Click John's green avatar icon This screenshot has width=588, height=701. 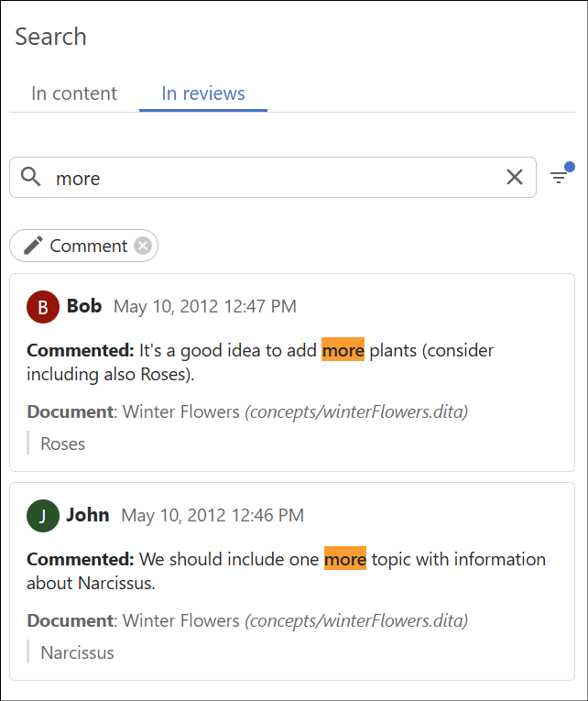(43, 516)
